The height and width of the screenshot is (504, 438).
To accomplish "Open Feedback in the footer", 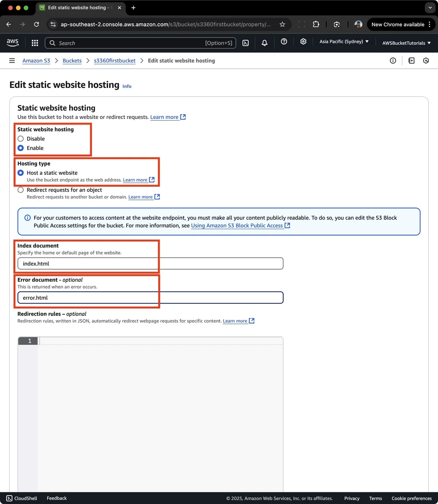I will (x=57, y=498).
